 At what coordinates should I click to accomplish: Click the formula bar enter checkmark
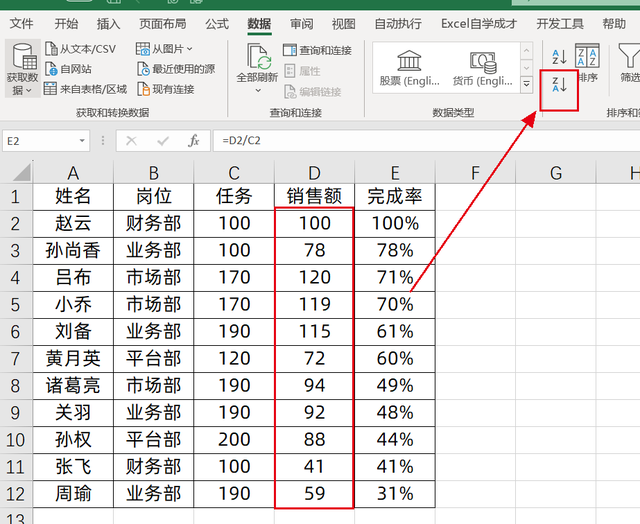click(x=163, y=141)
